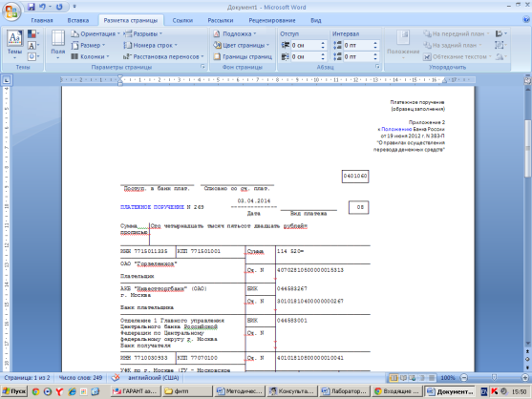The width and height of the screenshot is (532, 399).
Task: Expand the Размер page size dropdown
Action: tap(88, 45)
